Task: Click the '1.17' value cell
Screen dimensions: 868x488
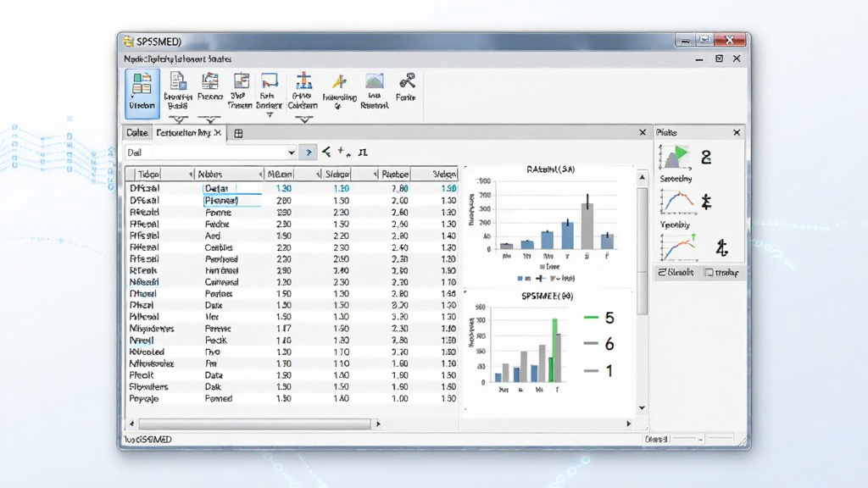Action: click(x=284, y=329)
